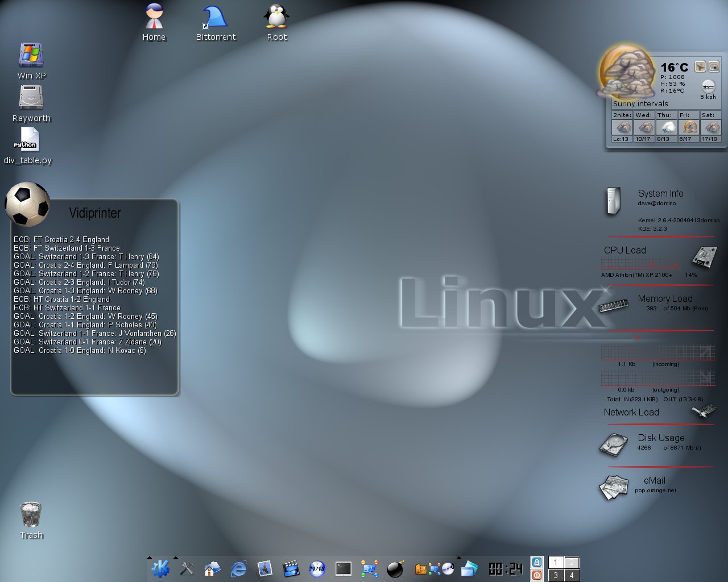Launch the blue 'e' web browser

tap(239, 568)
